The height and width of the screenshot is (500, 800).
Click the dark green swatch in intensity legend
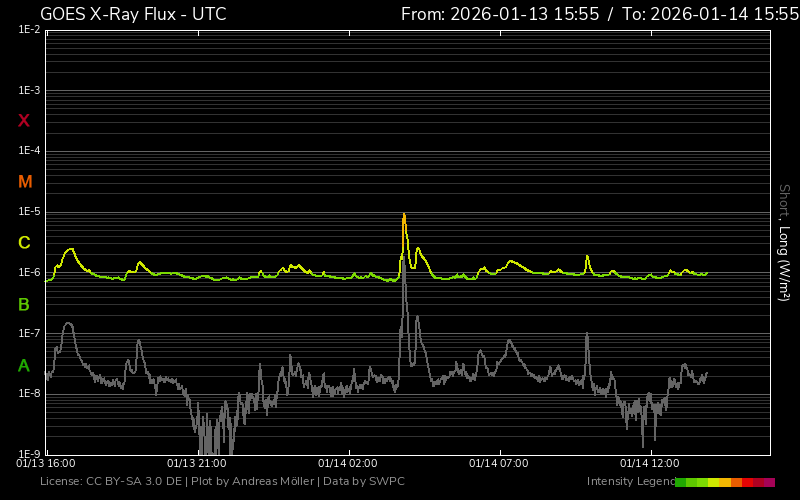tap(681, 482)
